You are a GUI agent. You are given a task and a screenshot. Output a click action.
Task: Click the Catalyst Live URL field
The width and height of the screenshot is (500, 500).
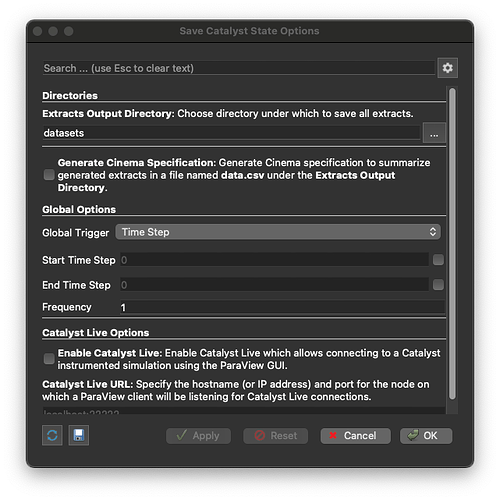click(x=244, y=411)
